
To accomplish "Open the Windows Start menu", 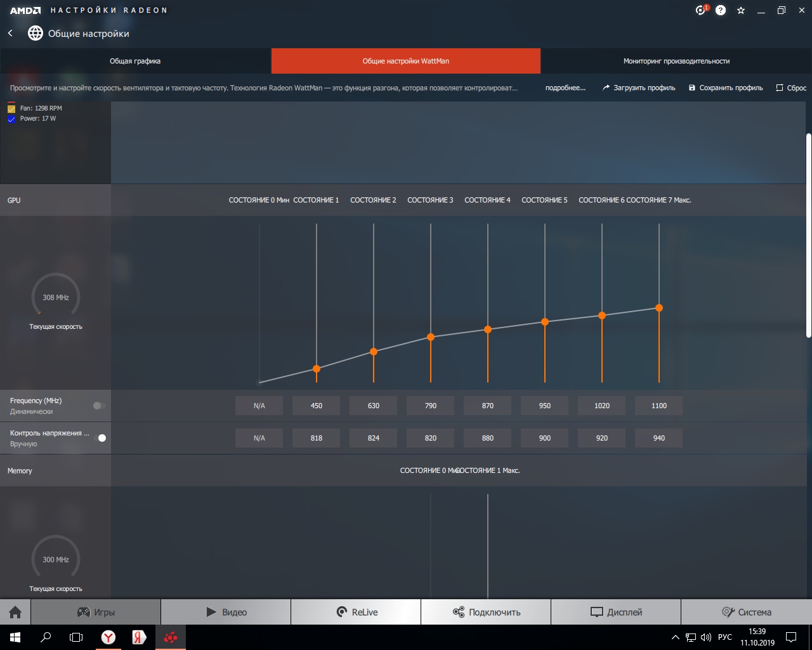I will pyautogui.click(x=15, y=637).
